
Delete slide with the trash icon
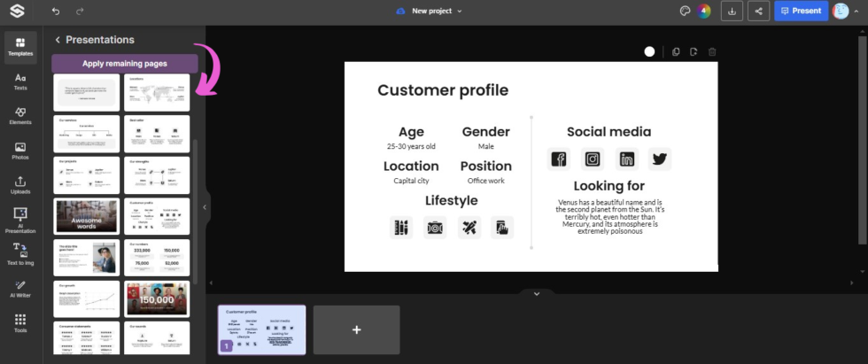point(712,52)
